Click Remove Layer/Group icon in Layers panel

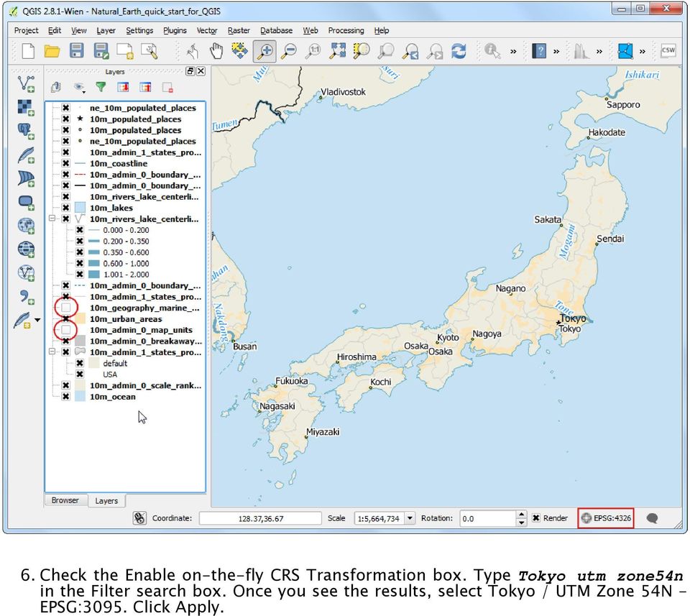tap(167, 87)
